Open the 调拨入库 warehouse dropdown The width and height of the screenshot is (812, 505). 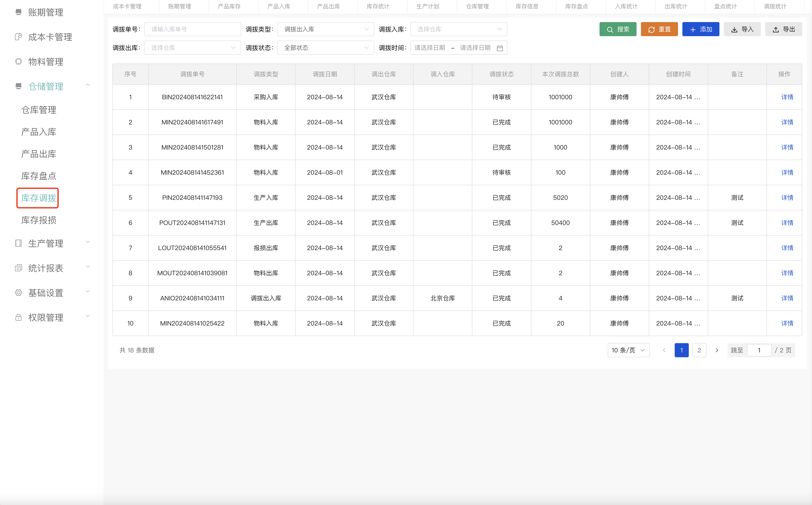[458, 29]
